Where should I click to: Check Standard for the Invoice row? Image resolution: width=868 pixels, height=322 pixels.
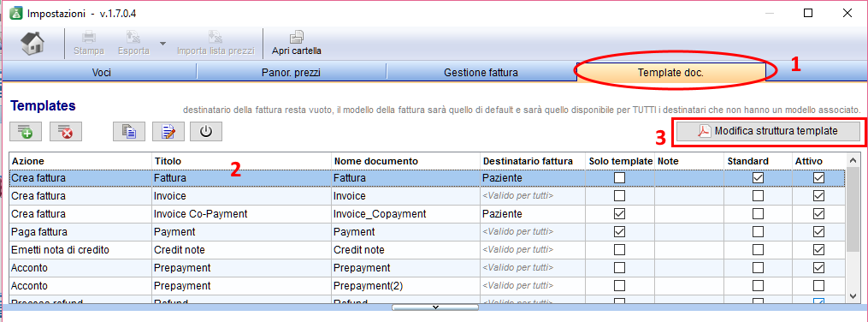pos(758,196)
